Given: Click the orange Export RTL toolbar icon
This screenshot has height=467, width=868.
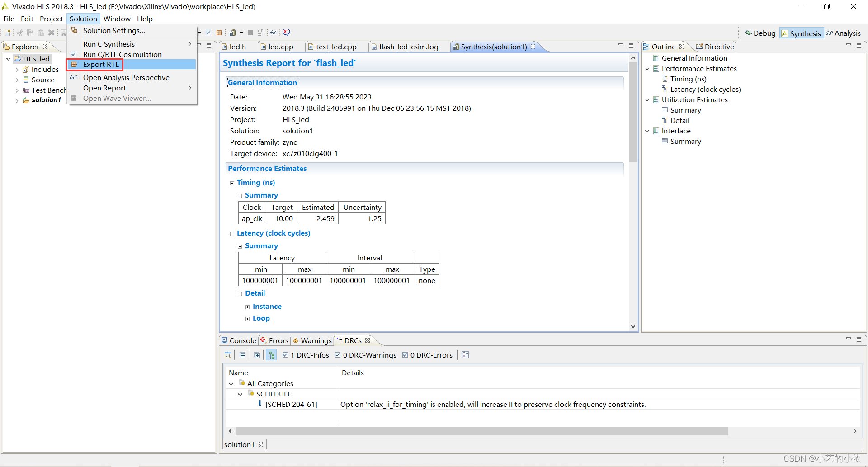Looking at the screenshot, I should (219, 33).
